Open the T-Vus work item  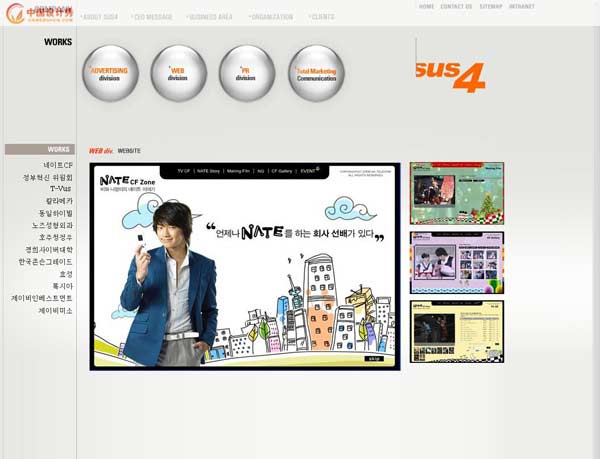(x=60, y=189)
